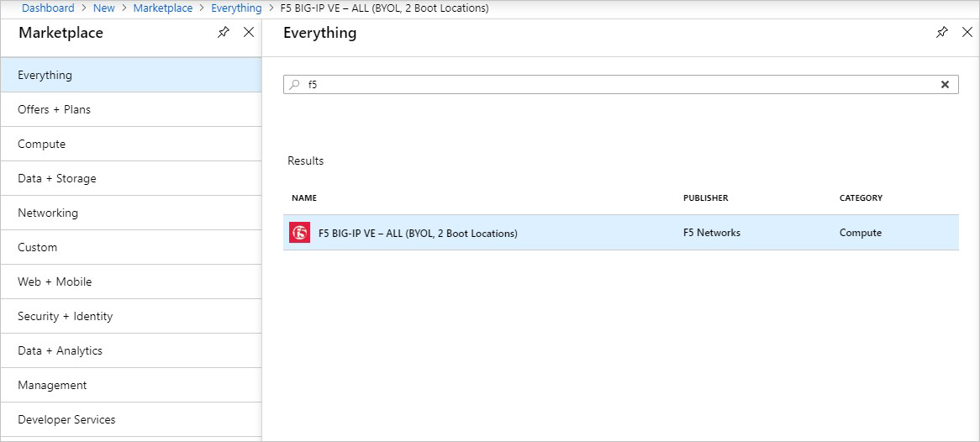Screen dimensions: 980x442
Task: Open the Security + Identity category
Action: [65, 316]
